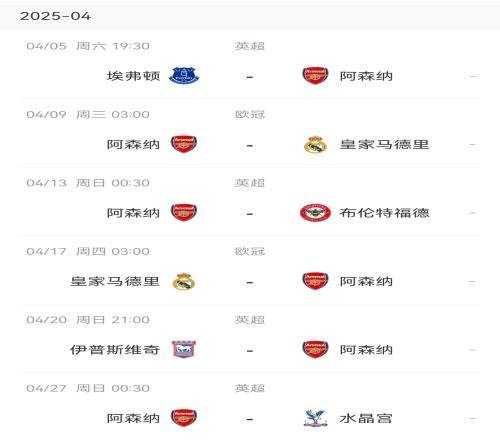Click the Ipswich Town club crest
Image resolution: width=500 pixels, height=440 pixels.
click(184, 349)
